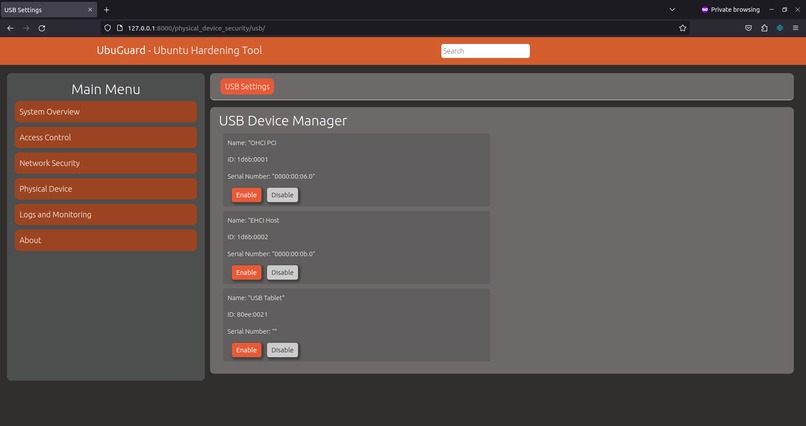Open Network Security menu item
The height and width of the screenshot is (426, 806).
click(106, 163)
